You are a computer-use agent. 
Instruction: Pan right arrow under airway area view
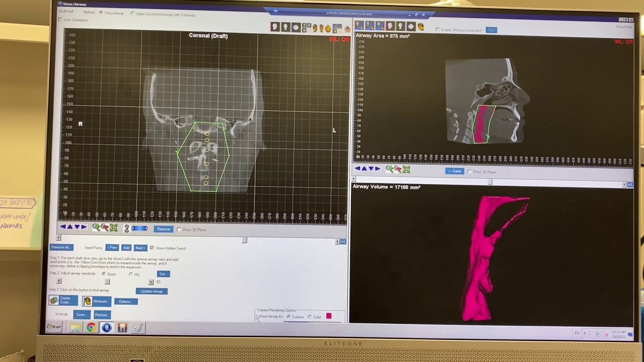(377, 168)
